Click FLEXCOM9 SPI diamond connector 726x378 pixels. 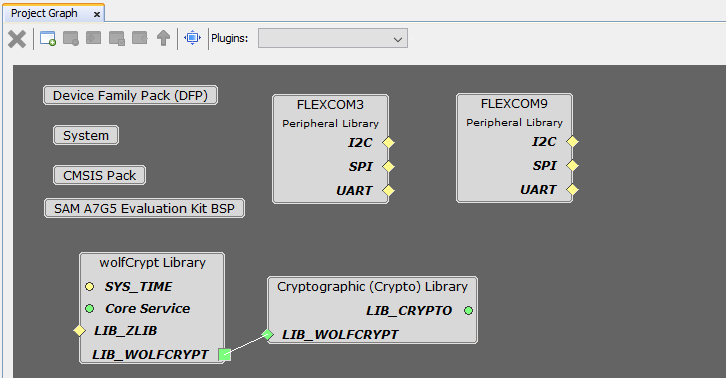[572, 165]
